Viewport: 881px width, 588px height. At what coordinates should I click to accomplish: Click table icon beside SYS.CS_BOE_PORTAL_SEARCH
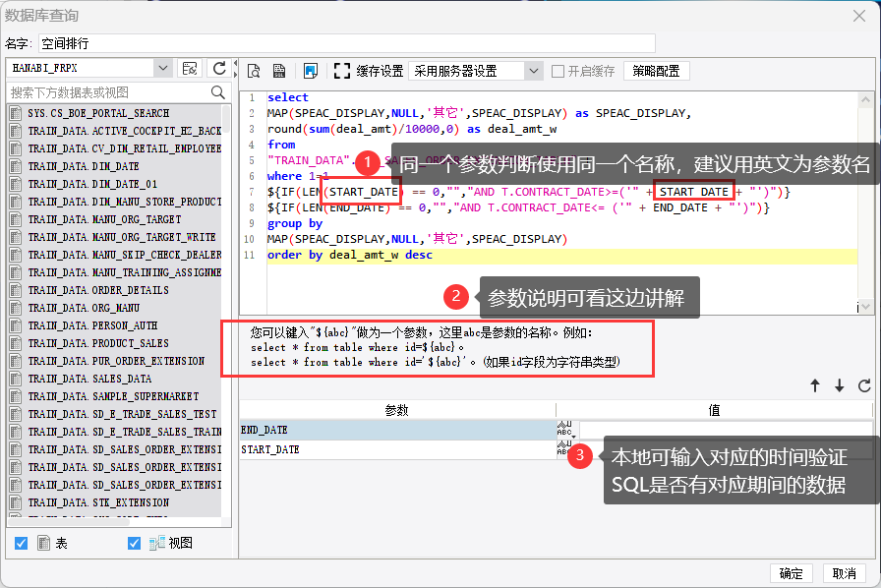(x=16, y=113)
